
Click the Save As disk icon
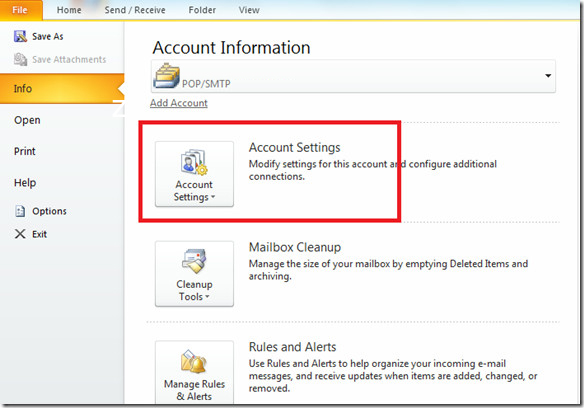coord(20,36)
